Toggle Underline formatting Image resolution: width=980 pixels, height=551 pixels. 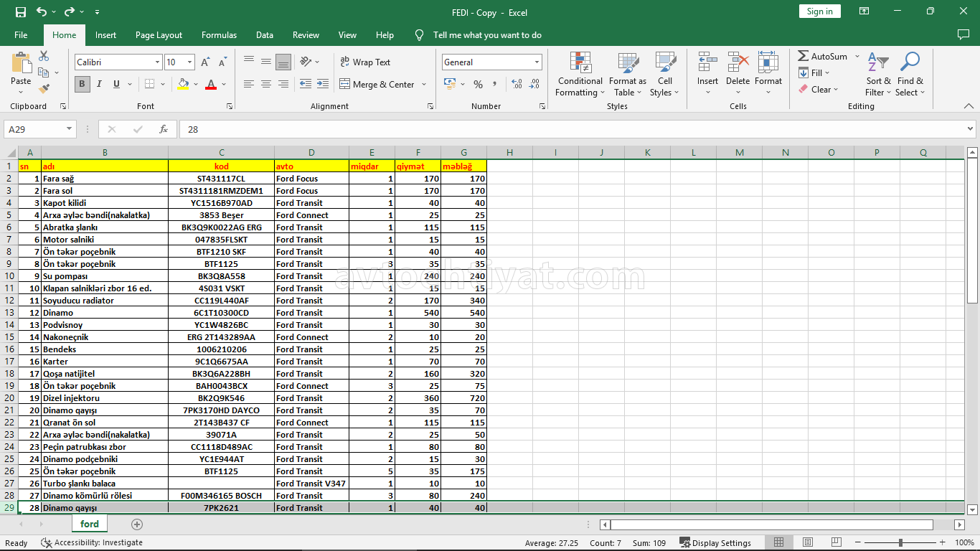(116, 84)
